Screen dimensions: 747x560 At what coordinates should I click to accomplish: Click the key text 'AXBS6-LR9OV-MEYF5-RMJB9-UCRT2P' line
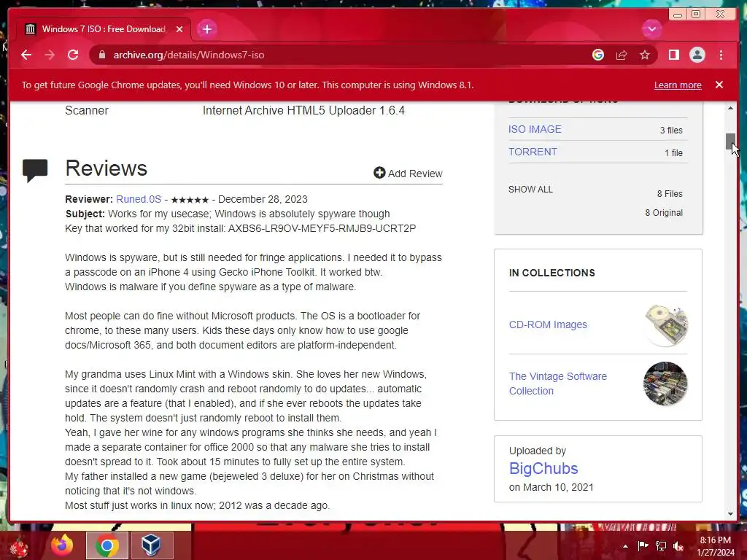240,228
